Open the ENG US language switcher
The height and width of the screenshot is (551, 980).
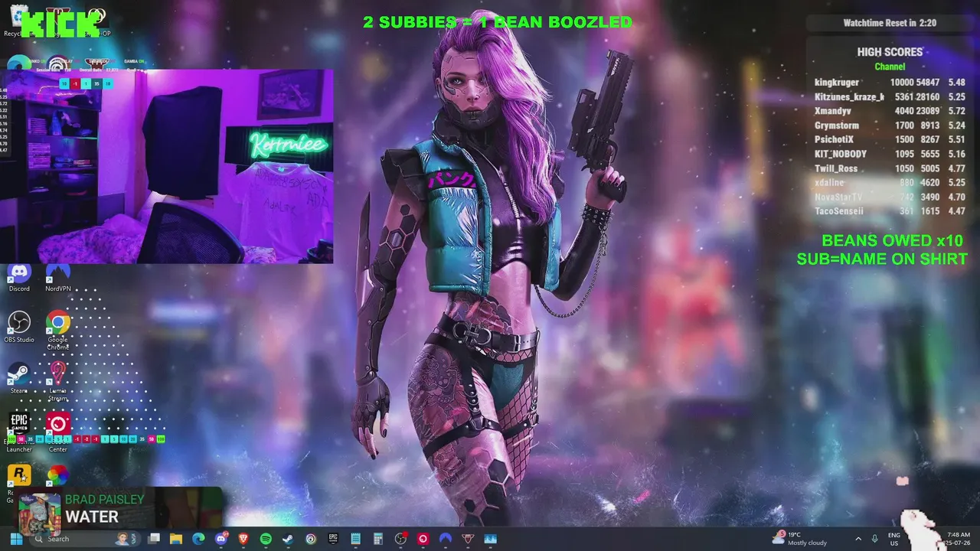[x=894, y=539]
